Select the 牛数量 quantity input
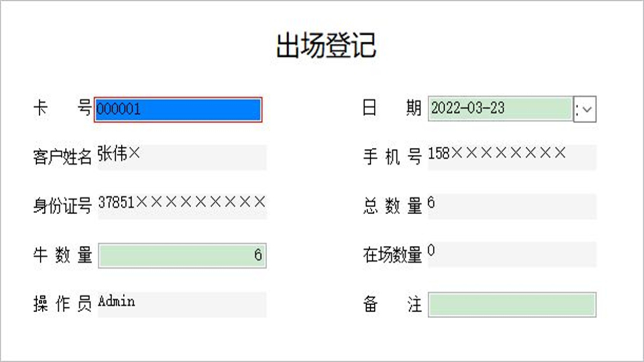Screen dimensions: 644x362 pyautogui.click(x=183, y=255)
